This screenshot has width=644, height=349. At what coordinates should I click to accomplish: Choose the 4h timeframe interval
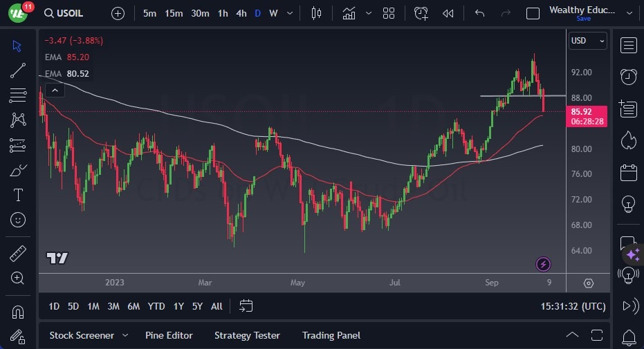tap(241, 13)
